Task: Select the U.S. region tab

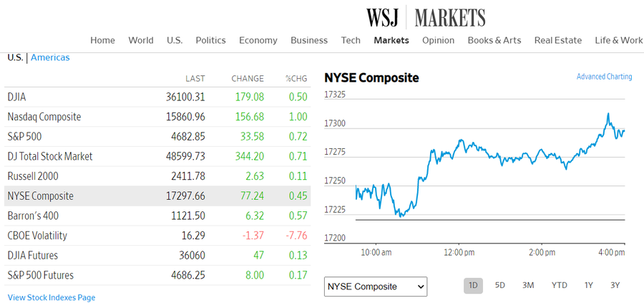Action: (x=15, y=57)
